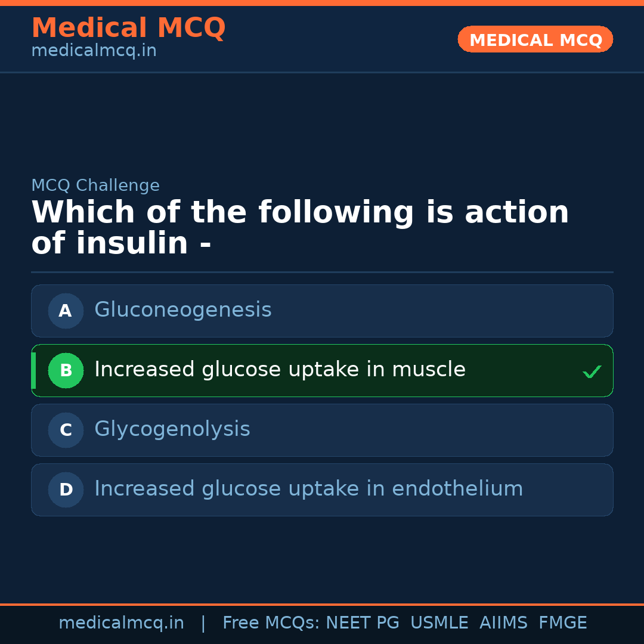Pick 'Increased glucose uptake in endothelium' text
Image resolution: width=644 pixels, height=644 pixels.
coord(308,489)
